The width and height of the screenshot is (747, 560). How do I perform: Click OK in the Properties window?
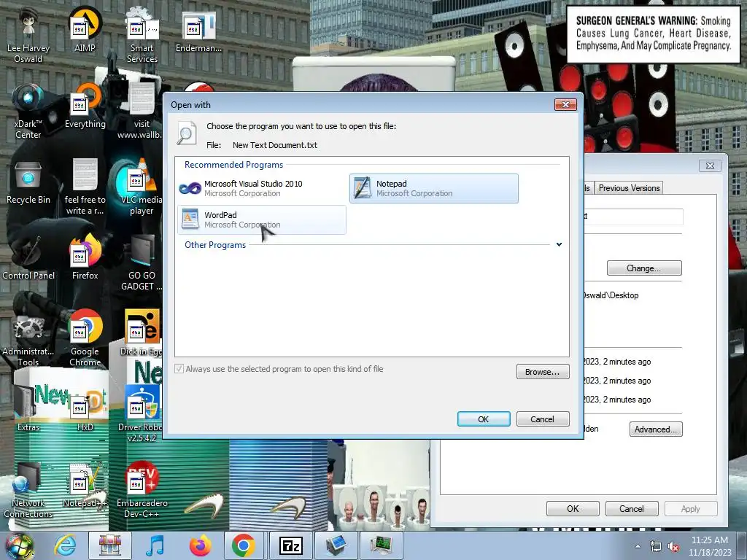[573, 508]
